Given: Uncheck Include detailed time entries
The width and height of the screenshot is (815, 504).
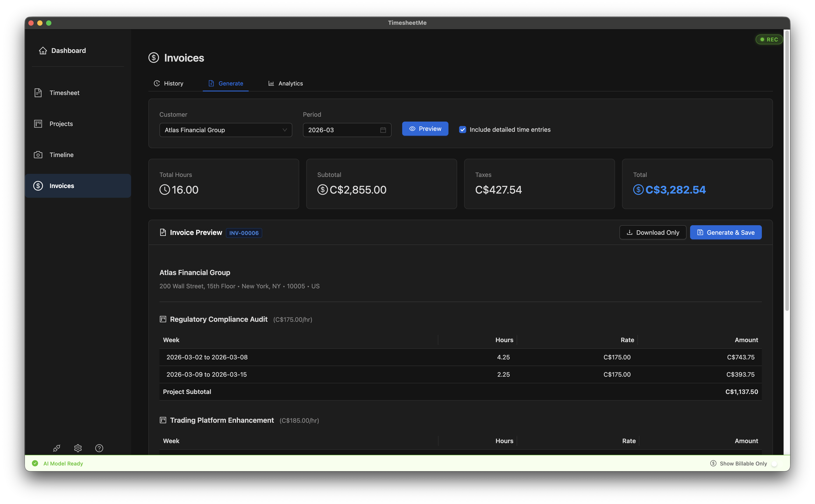Looking at the screenshot, I should click(462, 130).
